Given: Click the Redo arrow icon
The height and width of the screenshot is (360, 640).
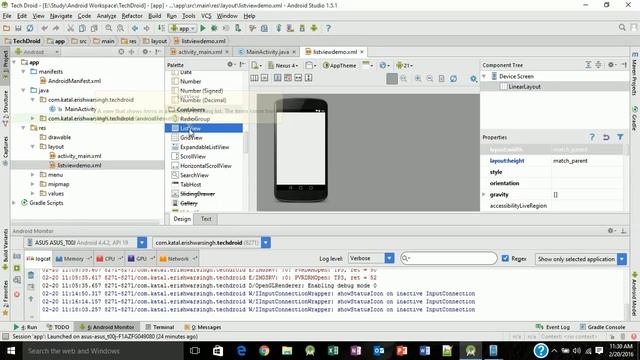Looking at the screenshot, I should pos(56,28).
